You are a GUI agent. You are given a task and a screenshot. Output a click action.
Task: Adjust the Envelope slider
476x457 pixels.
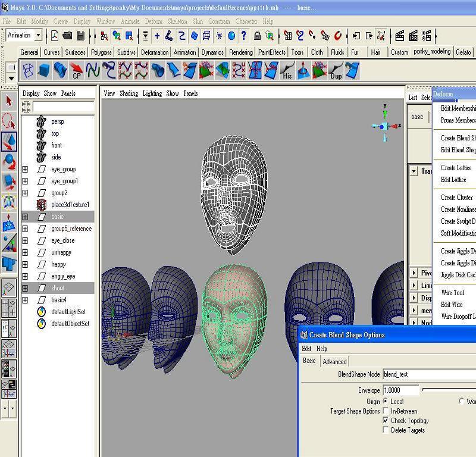coord(449,390)
